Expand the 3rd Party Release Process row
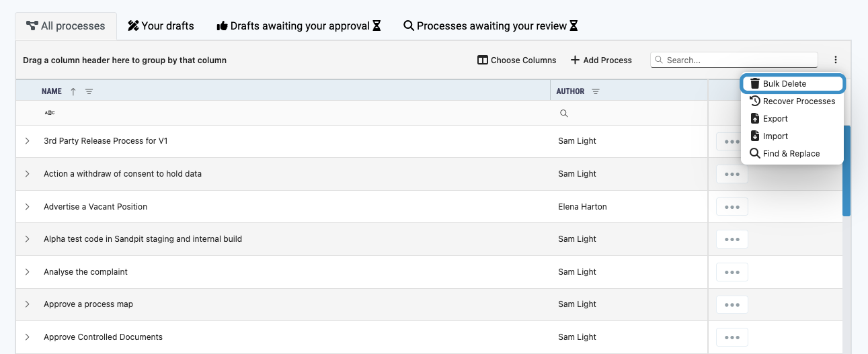Viewport: 868px width, 354px height. 28,141
